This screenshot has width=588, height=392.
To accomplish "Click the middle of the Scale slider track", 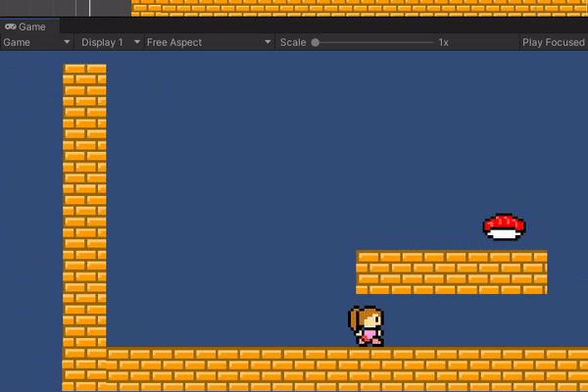I will [x=374, y=43].
